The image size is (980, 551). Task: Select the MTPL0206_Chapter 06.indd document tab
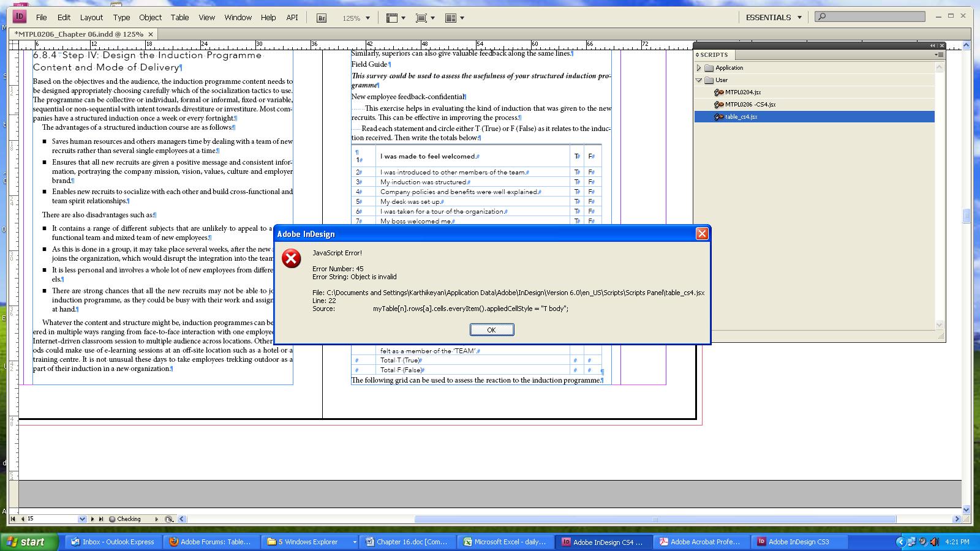click(79, 34)
